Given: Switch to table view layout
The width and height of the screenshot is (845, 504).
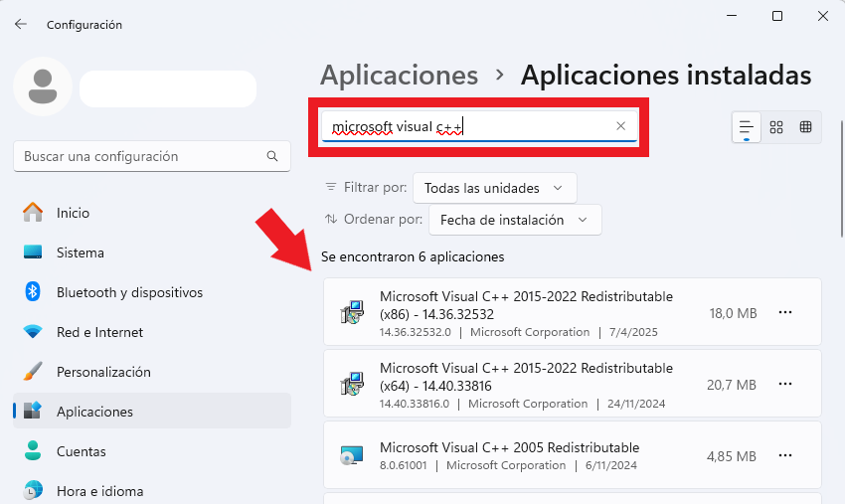Looking at the screenshot, I should click(x=805, y=127).
